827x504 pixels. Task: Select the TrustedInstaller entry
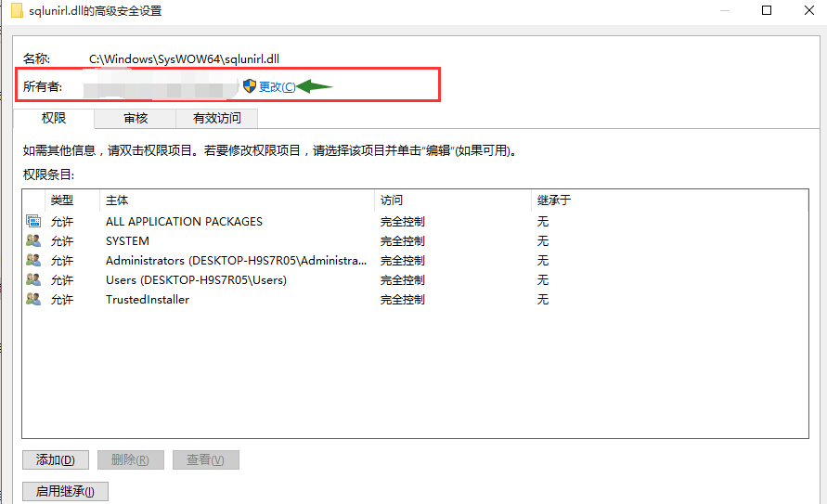[x=148, y=300]
